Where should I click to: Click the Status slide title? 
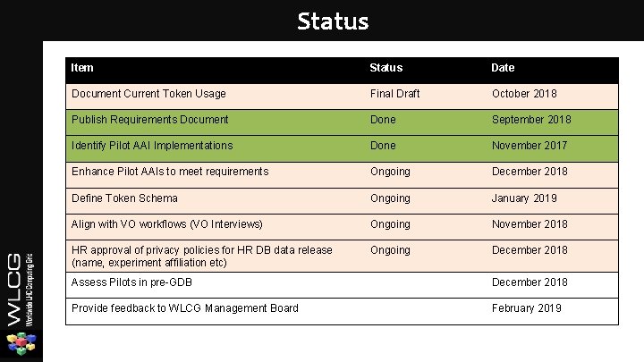[333, 21]
